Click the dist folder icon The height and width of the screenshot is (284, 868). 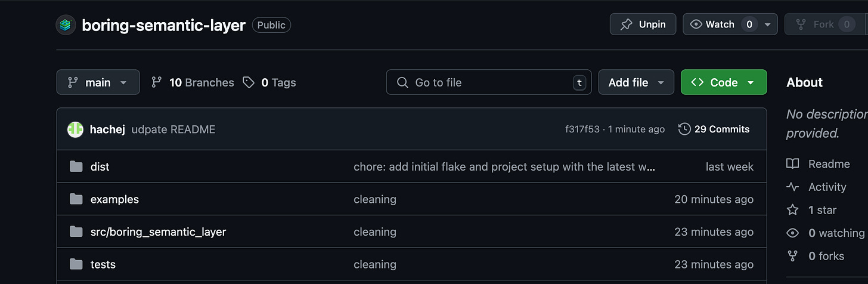[x=76, y=166]
